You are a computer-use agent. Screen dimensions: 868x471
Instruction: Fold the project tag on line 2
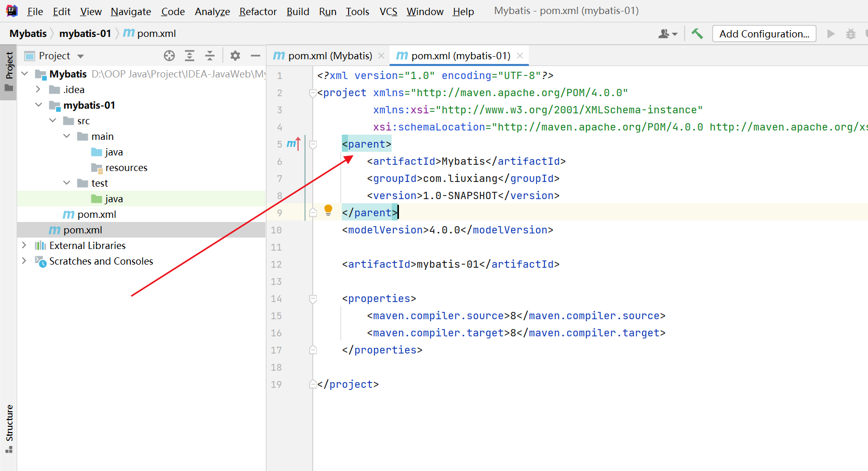(x=313, y=93)
